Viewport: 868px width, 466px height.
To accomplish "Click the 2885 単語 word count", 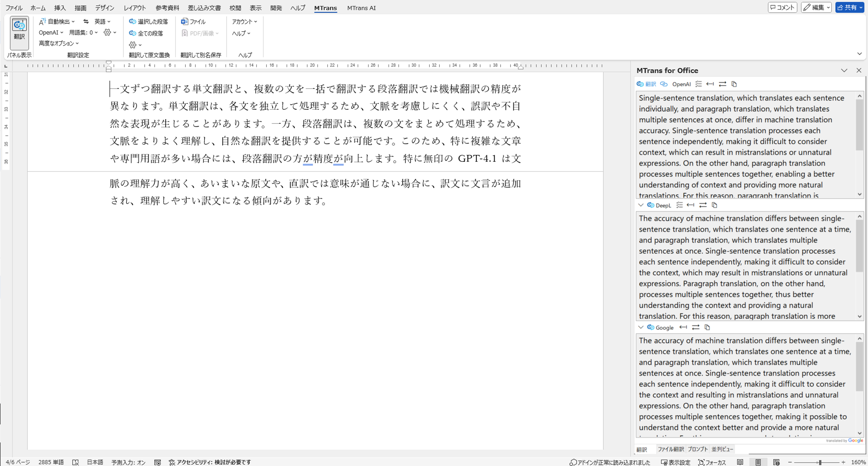I will pos(51,462).
